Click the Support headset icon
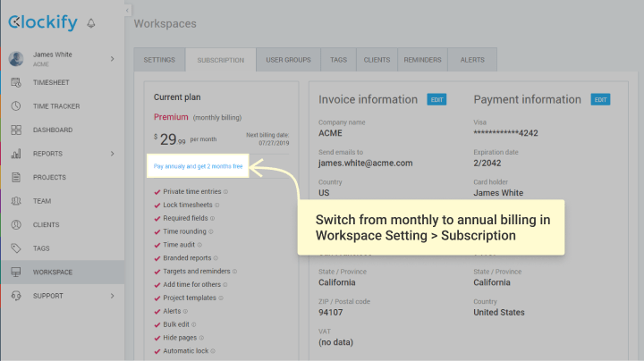 click(16, 296)
